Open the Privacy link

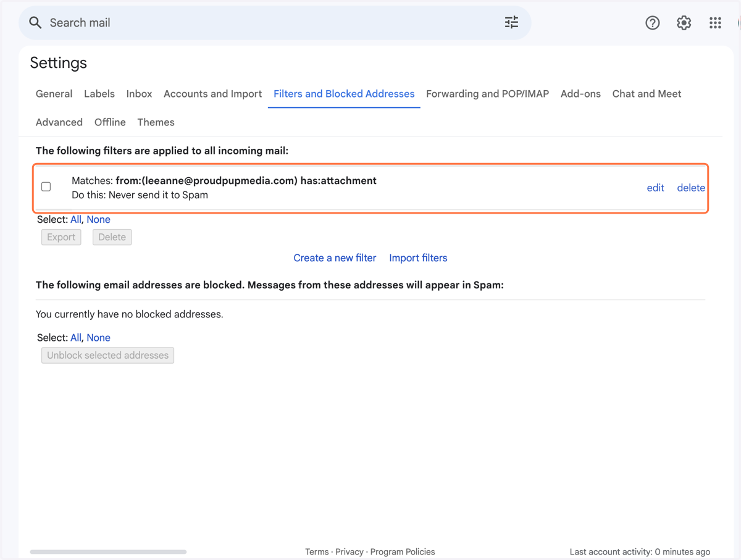click(350, 552)
